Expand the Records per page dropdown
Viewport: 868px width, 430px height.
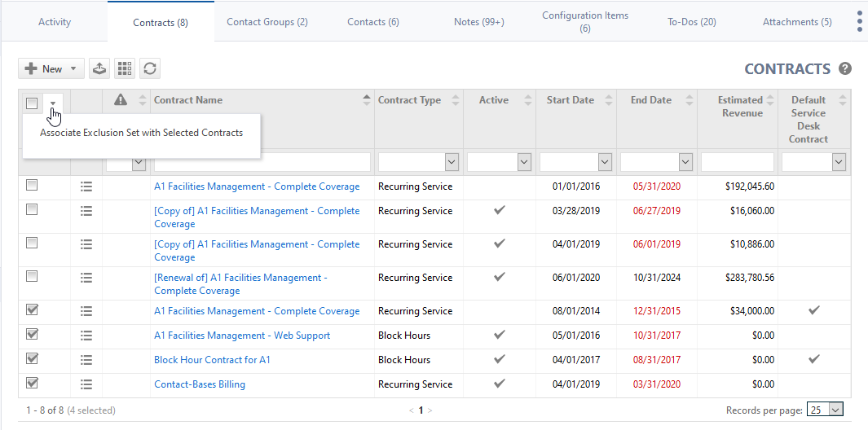tap(824, 410)
